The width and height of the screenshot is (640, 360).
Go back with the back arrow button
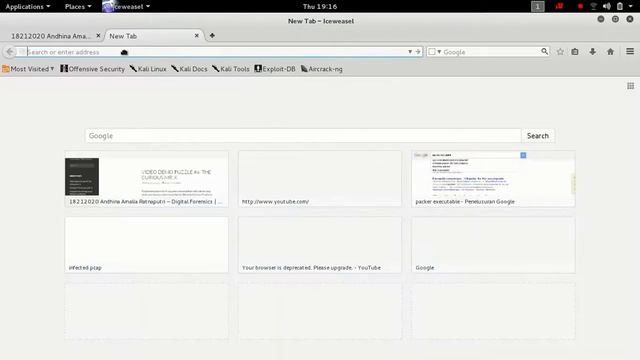tap(10, 52)
